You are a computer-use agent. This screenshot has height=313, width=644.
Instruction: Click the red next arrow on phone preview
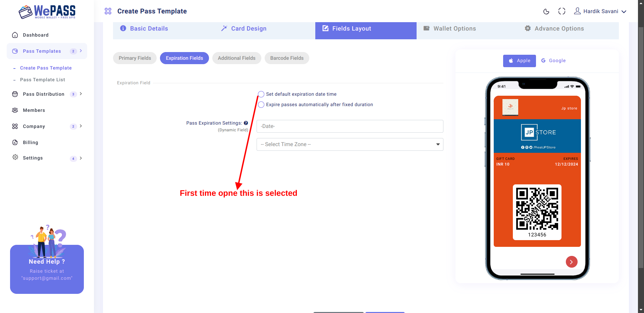tap(572, 262)
